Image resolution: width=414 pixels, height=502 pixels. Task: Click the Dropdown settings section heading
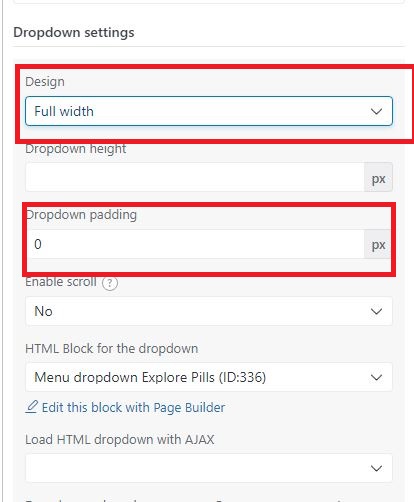coord(74,32)
